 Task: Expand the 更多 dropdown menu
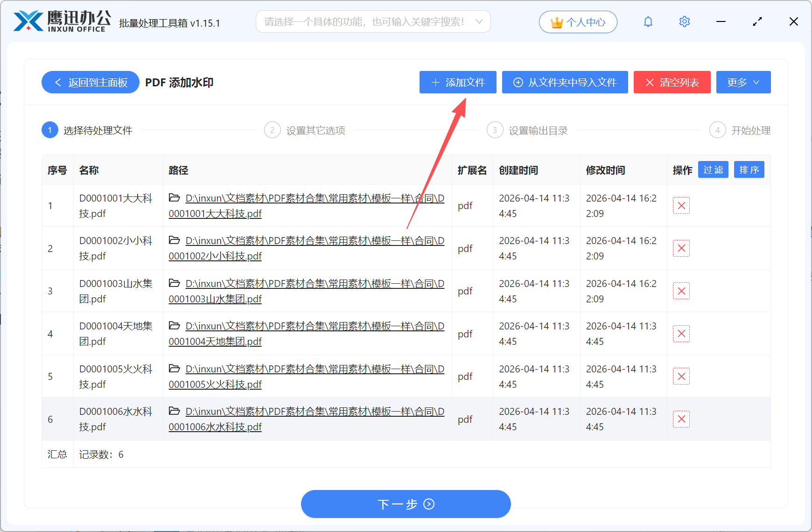coord(743,82)
